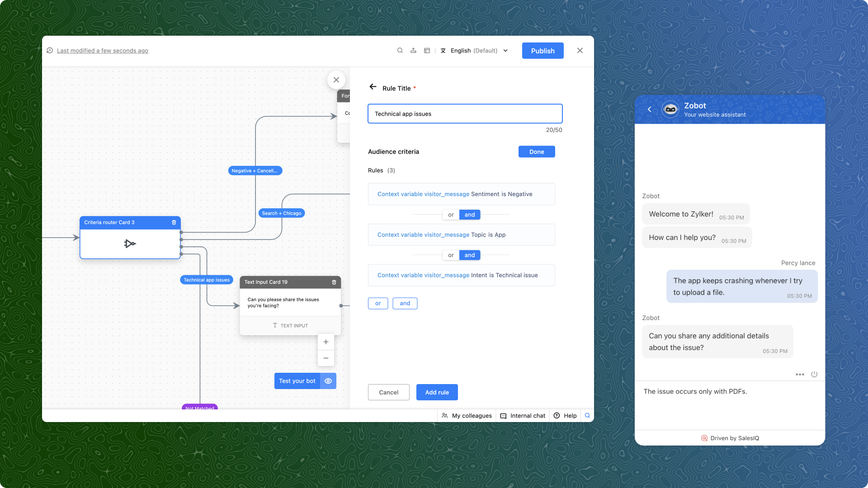Open the three-dots menu in chat widget

[x=800, y=374]
